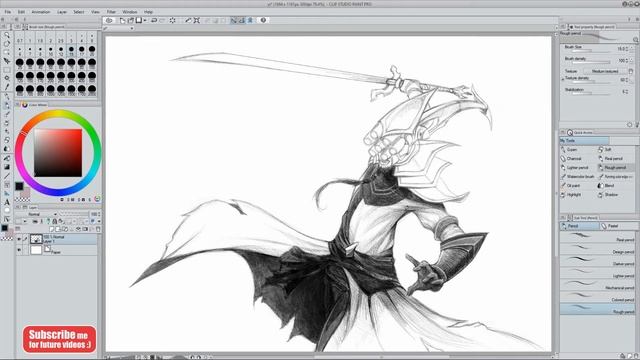The height and width of the screenshot is (360, 640).
Task: Toggle Lock layer icon in Layer panel
Action: [55, 222]
